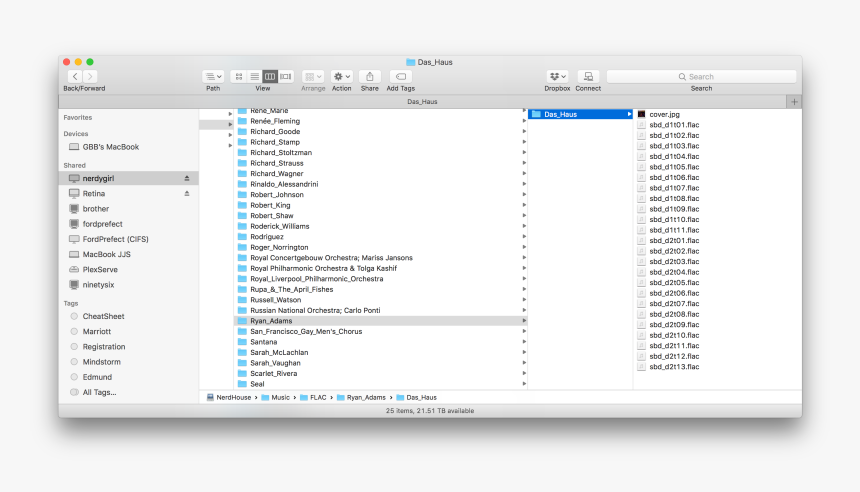
Task: Add a new tab with plus button
Action: (794, 101)
